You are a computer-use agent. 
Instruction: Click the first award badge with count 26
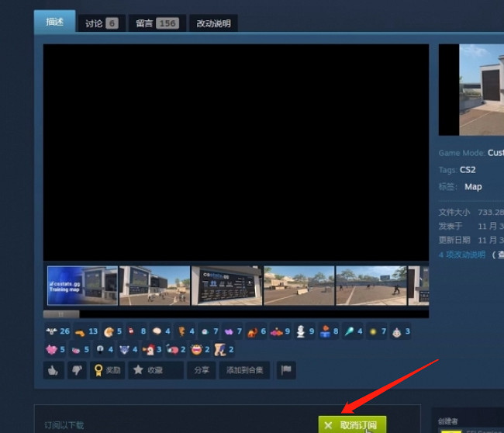pos(57,331)
